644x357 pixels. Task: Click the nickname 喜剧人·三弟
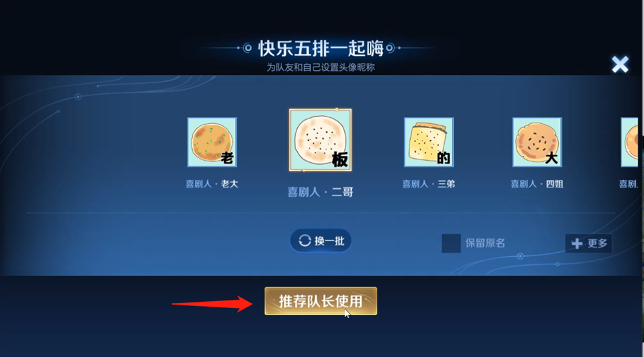coord(429,184)
